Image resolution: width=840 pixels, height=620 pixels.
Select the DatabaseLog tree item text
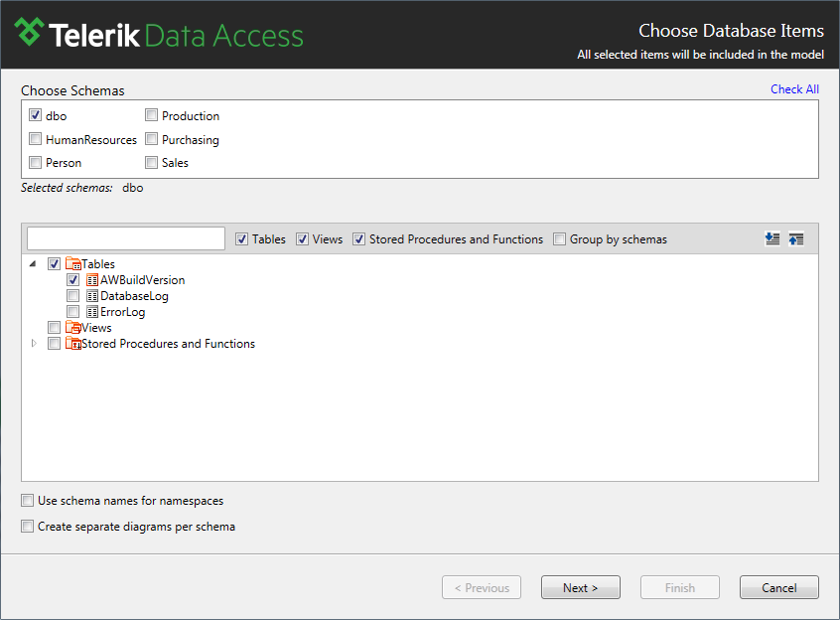tap(134, 296)
